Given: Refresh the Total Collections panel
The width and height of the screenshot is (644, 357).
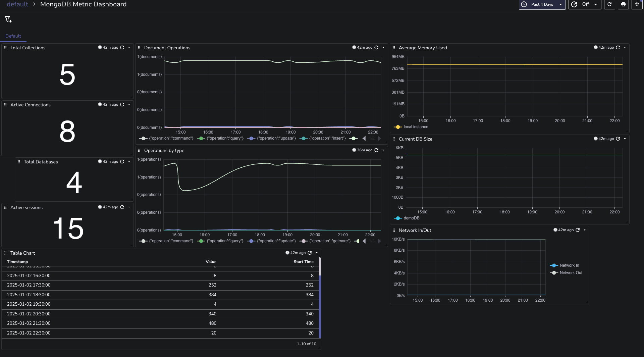Looking at the screenshot, I should click(122, 48).
